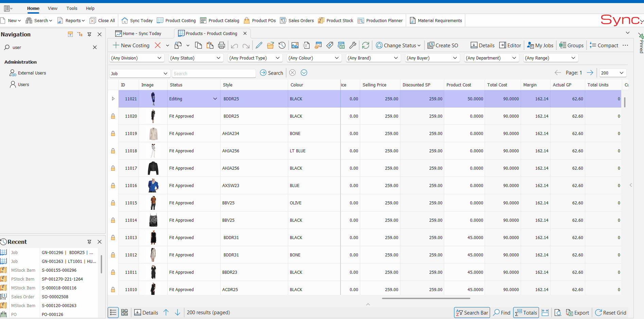Image resolution: width=644 pixels, height=319 pixels.
Task: Click the print icon
Action: click(222, 45)
